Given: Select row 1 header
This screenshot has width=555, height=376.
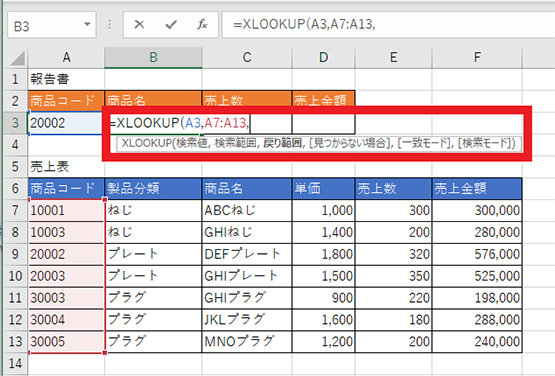Looking at the screenshot, I should [15, 79].
